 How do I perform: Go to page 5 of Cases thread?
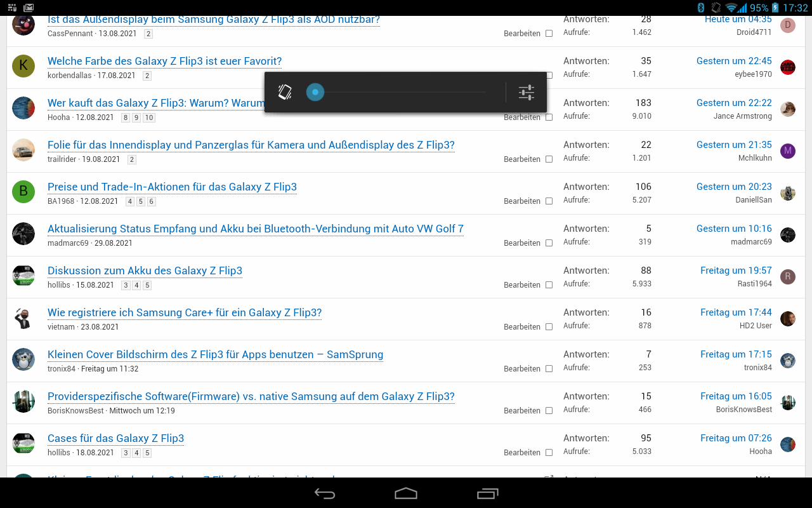tap(147, 453)
